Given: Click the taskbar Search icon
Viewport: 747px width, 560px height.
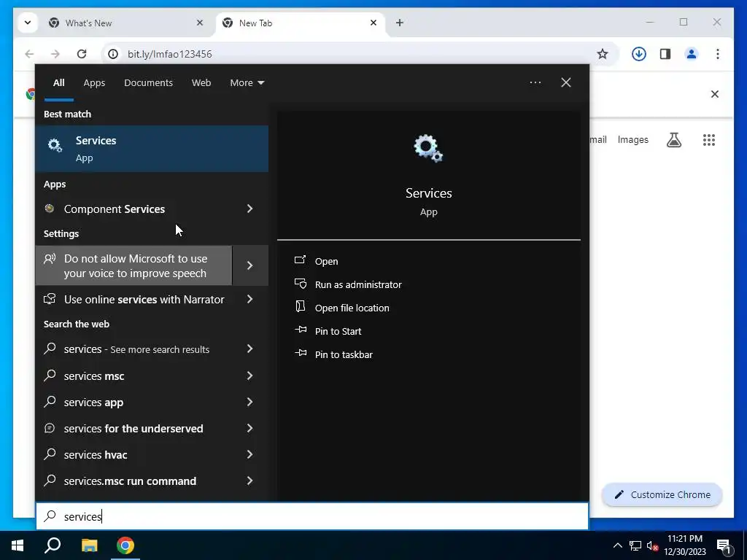Looking at the screenshot, I should (53, 545).
